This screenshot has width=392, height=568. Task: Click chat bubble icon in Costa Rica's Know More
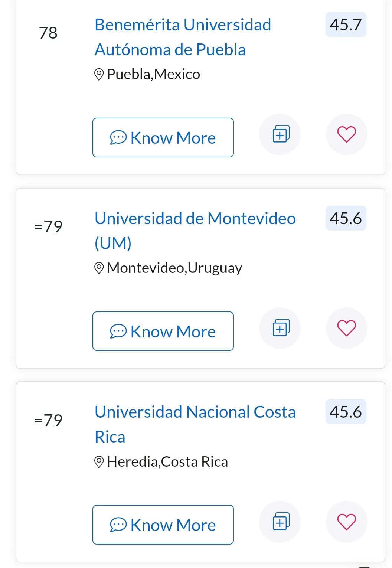click(x=118, y=525)
